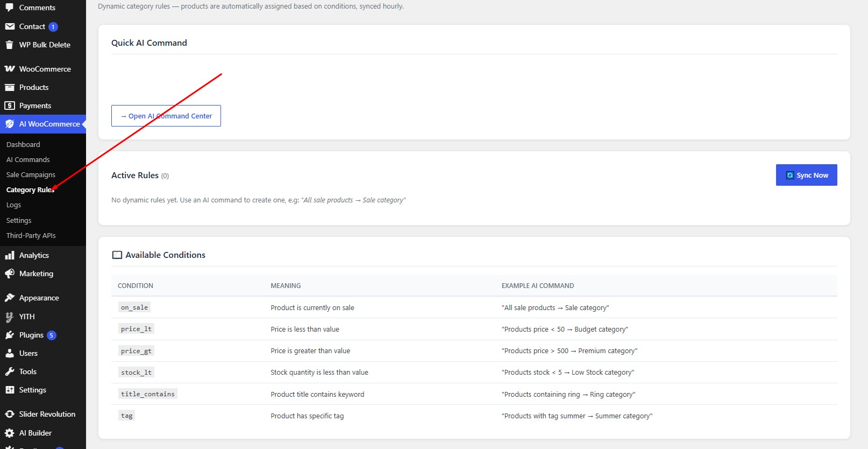Open the Comments menu item

[x=43, y=8]
